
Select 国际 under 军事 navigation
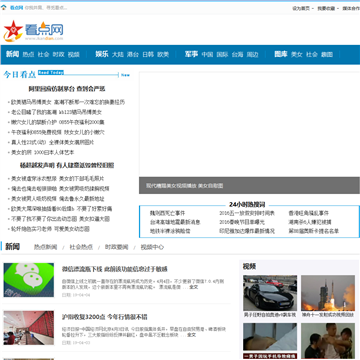[x=222, y=55]
